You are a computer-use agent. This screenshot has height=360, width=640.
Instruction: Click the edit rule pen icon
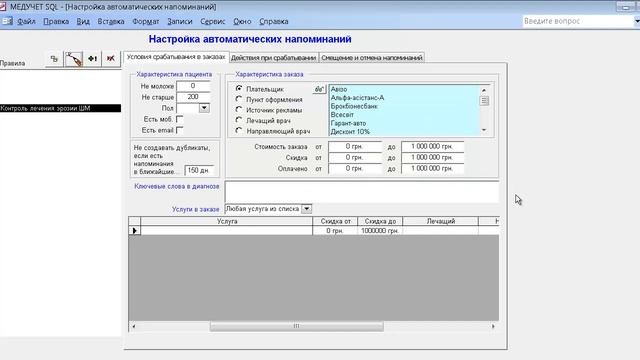click(73, 59)
